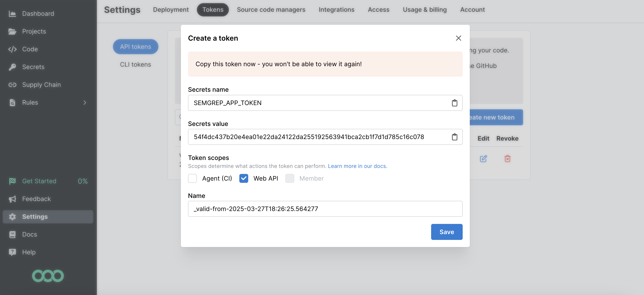Uncheck the Web API scope checkbox
The image size is (644, 295).
(244, 178)
